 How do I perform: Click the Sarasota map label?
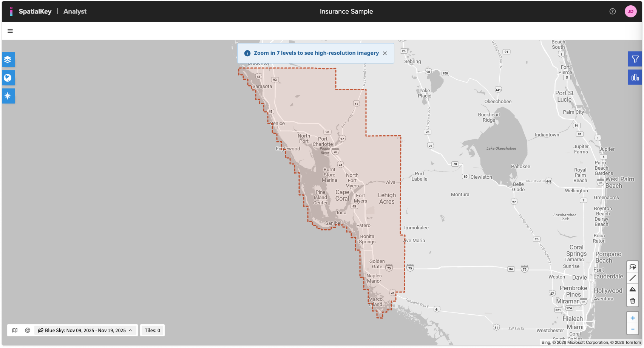(262, 87)
